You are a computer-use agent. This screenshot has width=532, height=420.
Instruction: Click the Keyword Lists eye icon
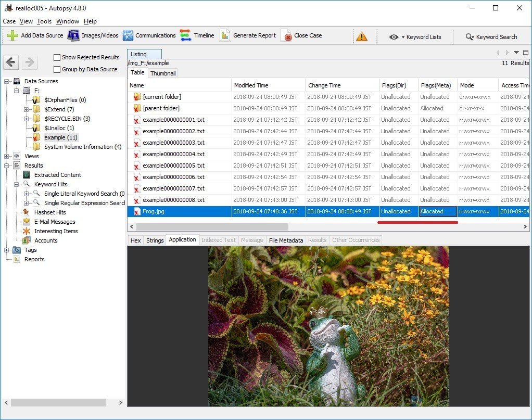click(394, 37)
